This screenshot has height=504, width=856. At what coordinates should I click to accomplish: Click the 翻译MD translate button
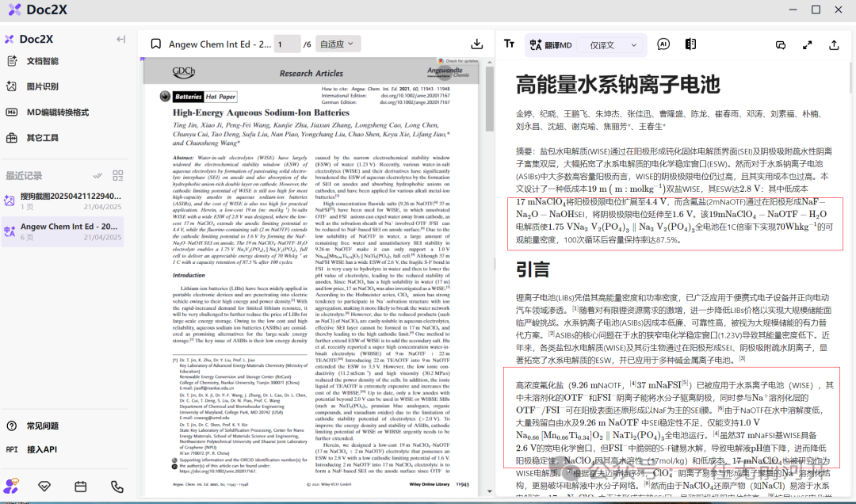coord(549,45)
